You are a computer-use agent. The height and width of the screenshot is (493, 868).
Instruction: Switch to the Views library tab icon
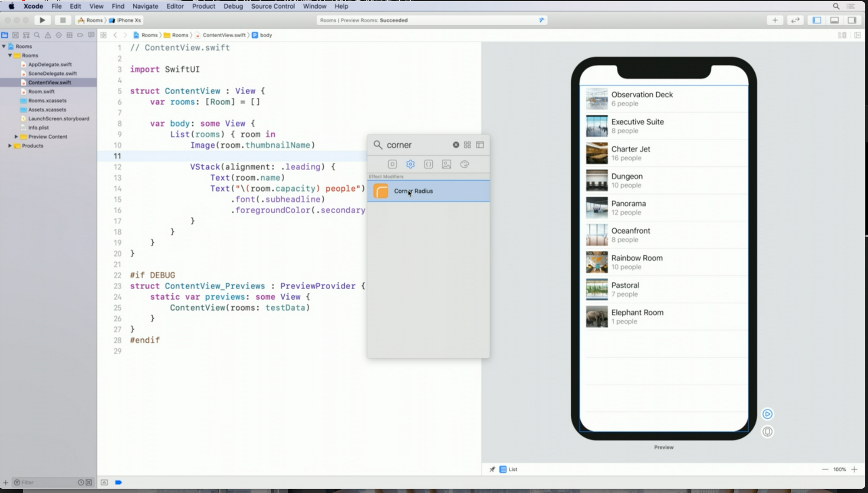[392, 164]
